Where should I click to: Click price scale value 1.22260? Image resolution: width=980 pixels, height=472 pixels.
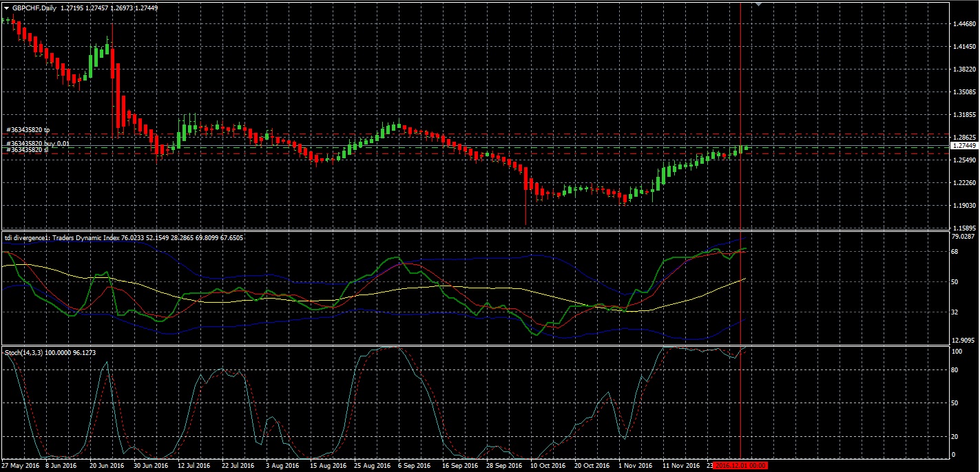pyautogui.click(x=965, y=183)
